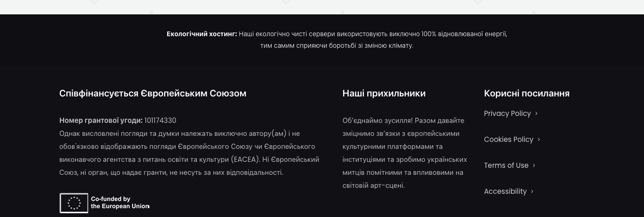Click the chevron next to Accessibility

[532, 191]
